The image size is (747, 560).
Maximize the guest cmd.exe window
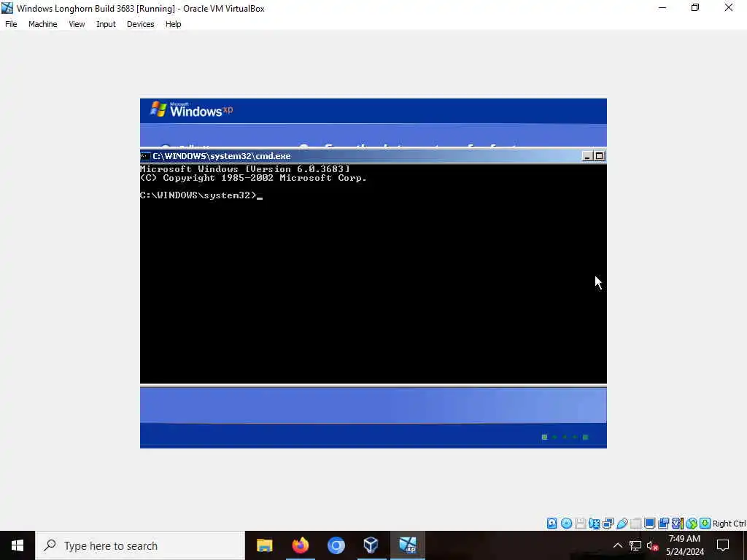pos(600,156)
